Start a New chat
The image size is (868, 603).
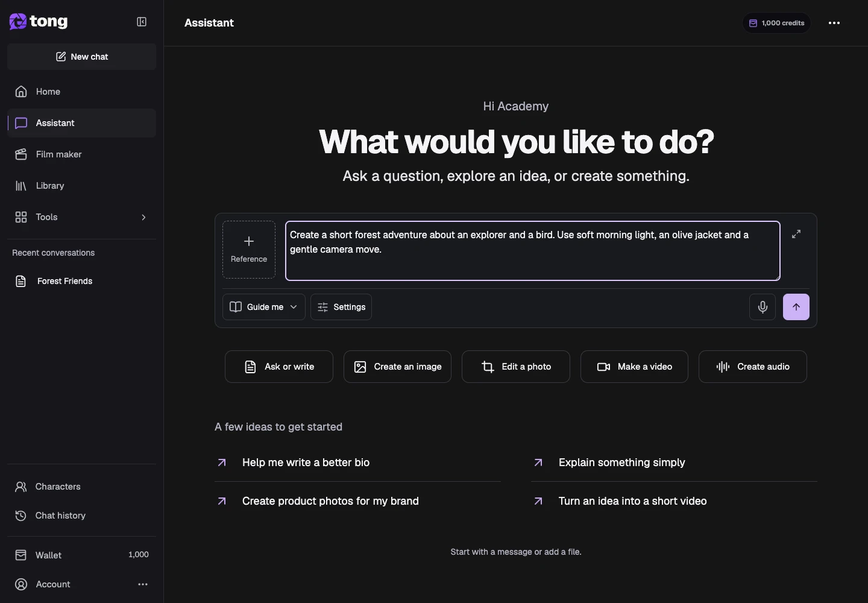(82, 57)
